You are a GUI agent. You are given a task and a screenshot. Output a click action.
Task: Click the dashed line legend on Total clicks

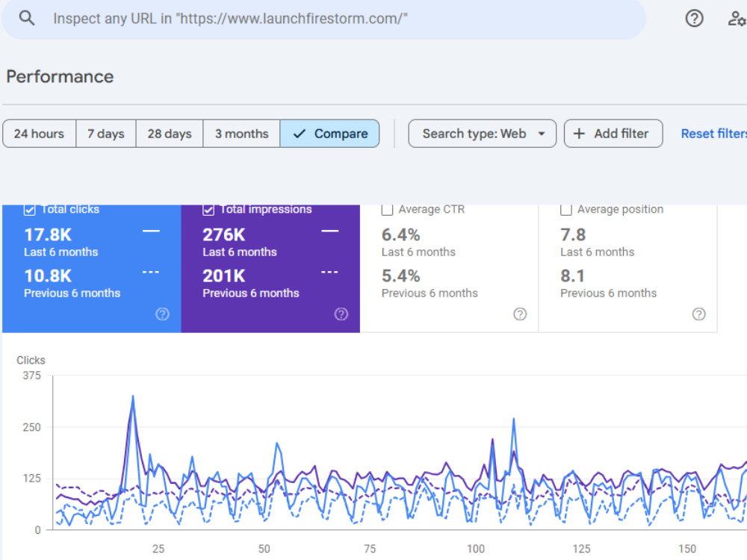pyautogui.click(x=151, y=272)
